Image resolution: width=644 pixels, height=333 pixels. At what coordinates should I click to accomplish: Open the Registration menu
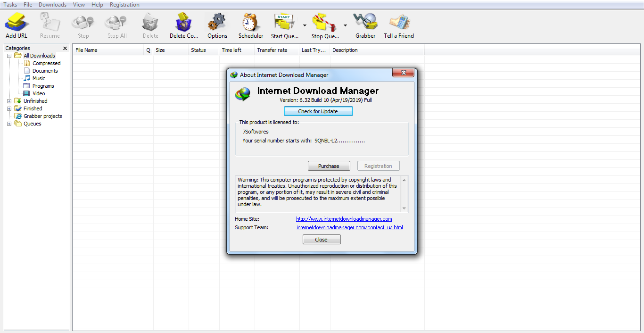tap(124, 5)
